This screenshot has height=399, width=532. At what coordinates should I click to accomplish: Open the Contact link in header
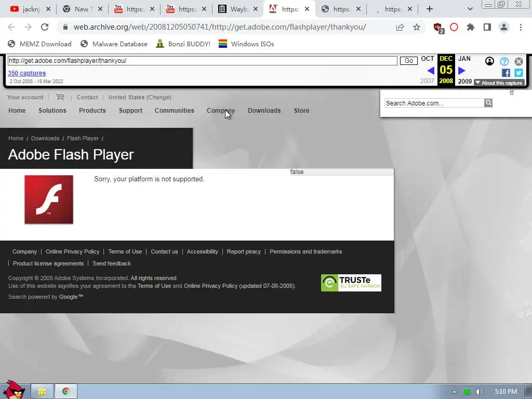click(x=87, y=97)
